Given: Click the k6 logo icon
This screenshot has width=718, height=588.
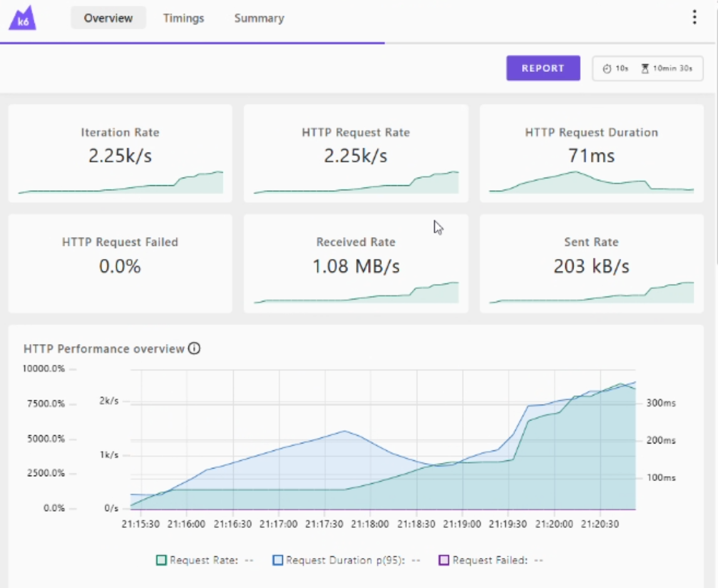Looking at the screenshot, I should (x=23, y=18).
